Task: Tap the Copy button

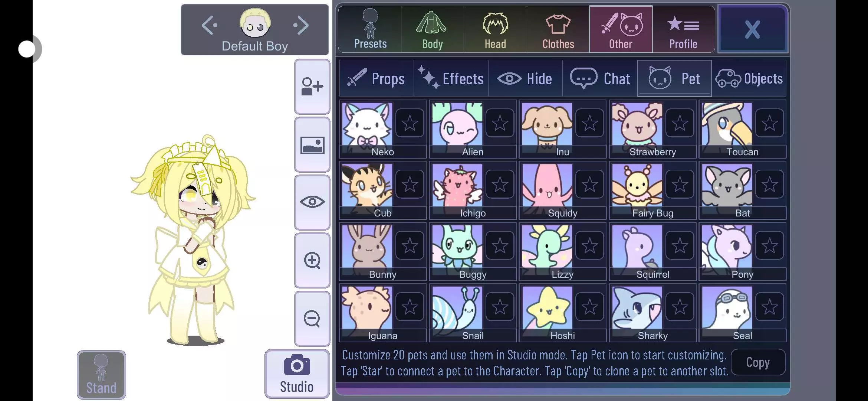Action: pyautogui.click(x=758, y=362)
